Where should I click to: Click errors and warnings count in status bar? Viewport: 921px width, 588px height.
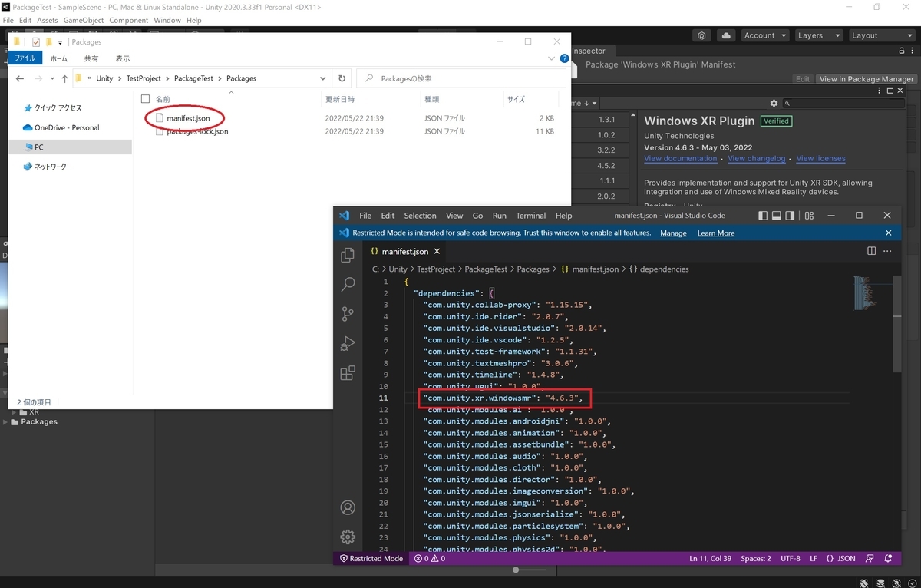click(x=430, y=558)
